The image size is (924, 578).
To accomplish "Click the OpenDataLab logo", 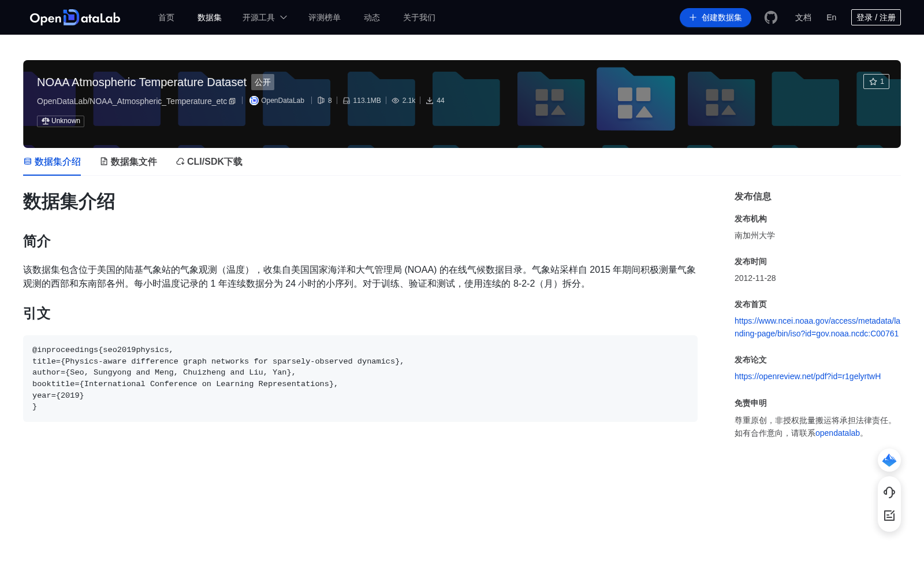I will coord(75,17).
